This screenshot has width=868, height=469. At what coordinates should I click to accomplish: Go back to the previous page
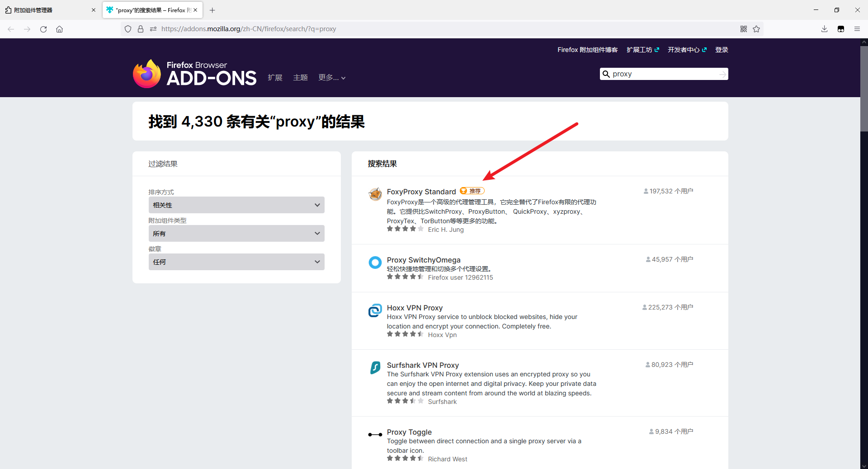tap(11, 29)
